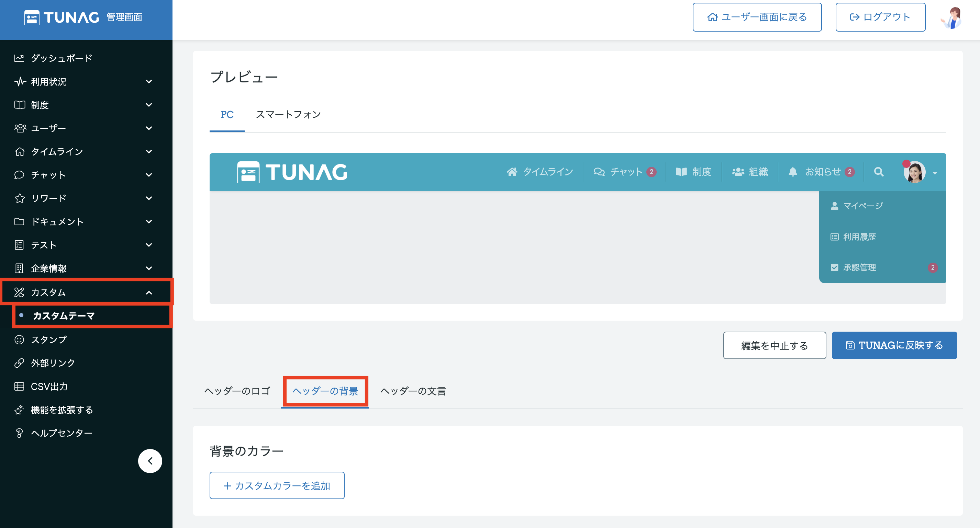Click the 企業情報 building icon
980x528 pixels.
click(x=19, y=268)
